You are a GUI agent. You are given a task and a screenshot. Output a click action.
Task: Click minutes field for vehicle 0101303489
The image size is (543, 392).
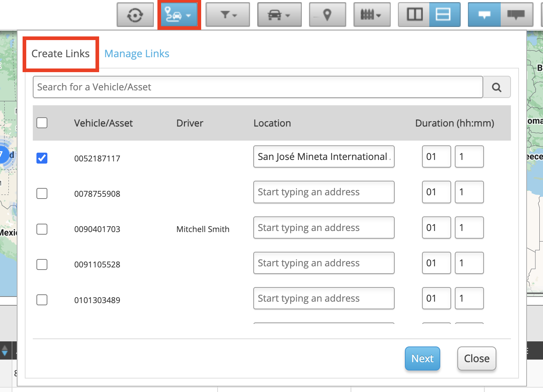click(x=469, y=298)
